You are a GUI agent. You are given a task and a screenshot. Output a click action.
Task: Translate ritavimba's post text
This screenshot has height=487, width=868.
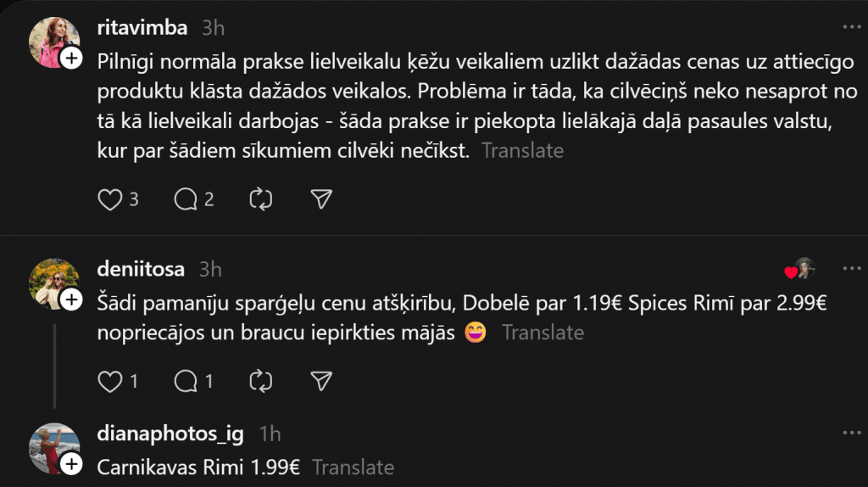pyautogui.click(x=522, y=151)
